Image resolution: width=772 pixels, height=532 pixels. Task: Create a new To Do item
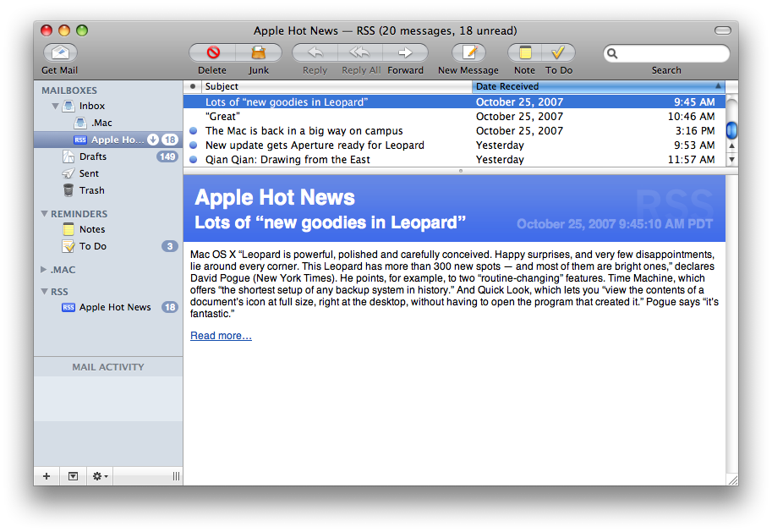[x=558, y=52]
